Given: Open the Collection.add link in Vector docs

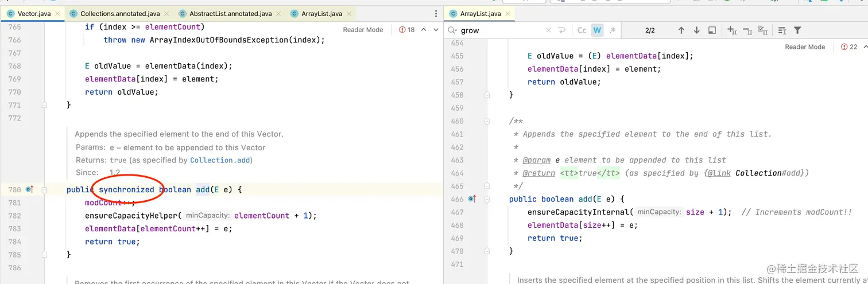Looking at the screenshot, I should click(220, 160).
